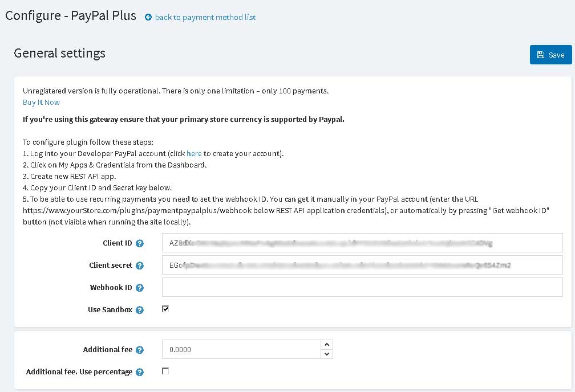Focus the Client secret text field
The height and width of the screenshot is (392, 575).
click(362, 265)
